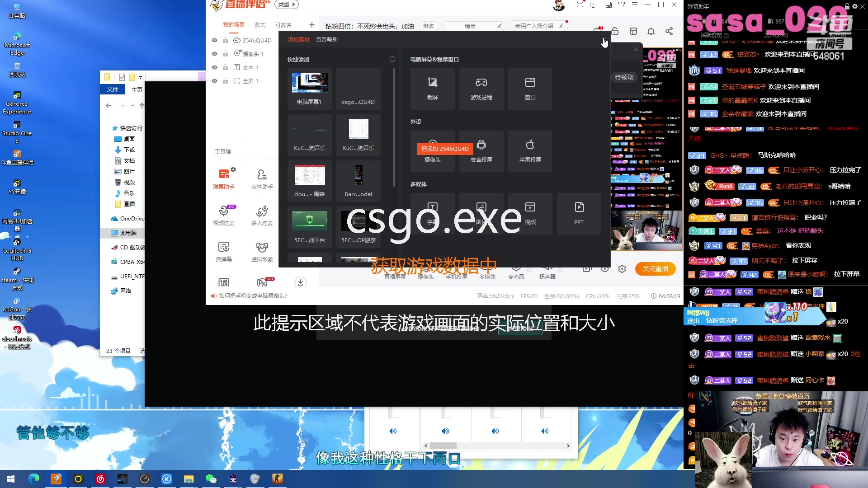Click the download arrow icon in toolbox
868x488 pixels.
coord(301,282)
